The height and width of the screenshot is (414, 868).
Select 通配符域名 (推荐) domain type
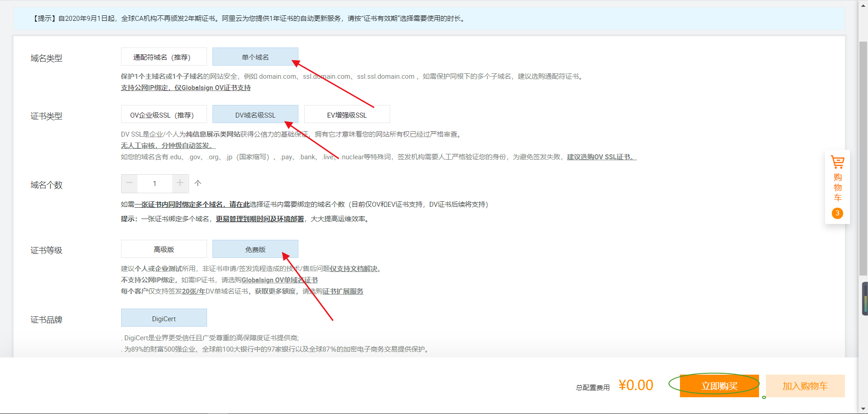(x=164, y=57)
